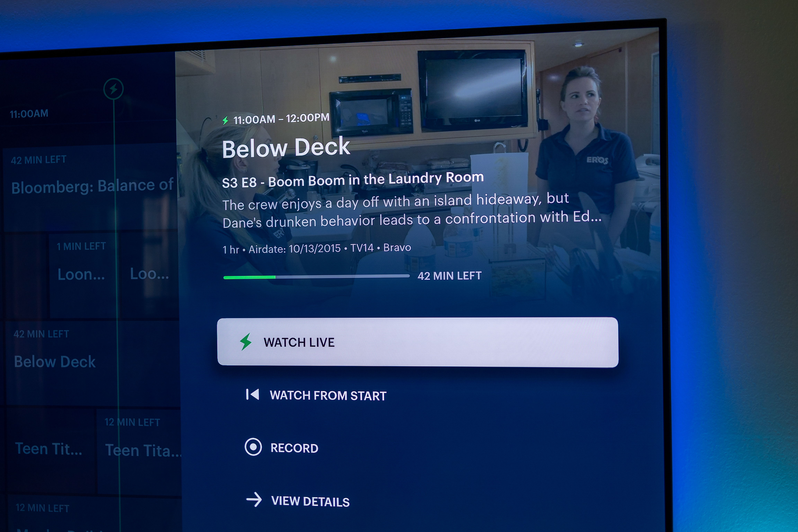This screenshot has height=532, width=798.
Task: Click the lightning icon next to 11:00AM – 12:00PM
Action: [x=225, y=120]
